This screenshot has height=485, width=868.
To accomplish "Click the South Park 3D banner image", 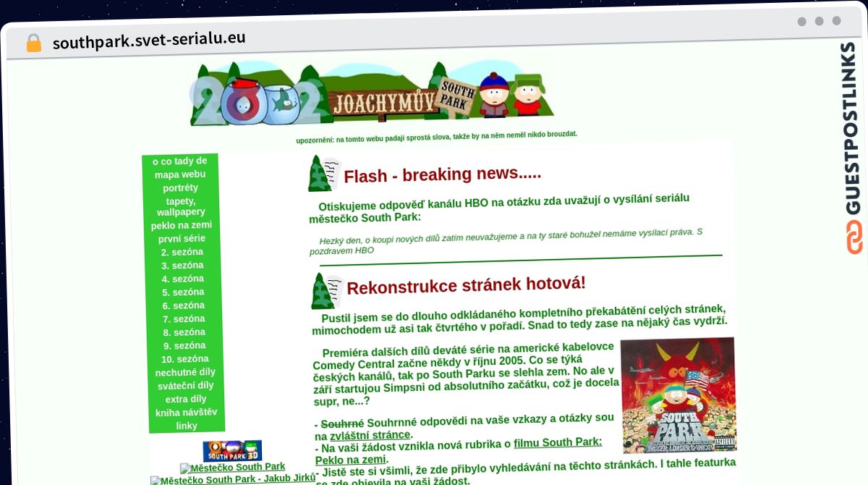I will tap(232, 451).
